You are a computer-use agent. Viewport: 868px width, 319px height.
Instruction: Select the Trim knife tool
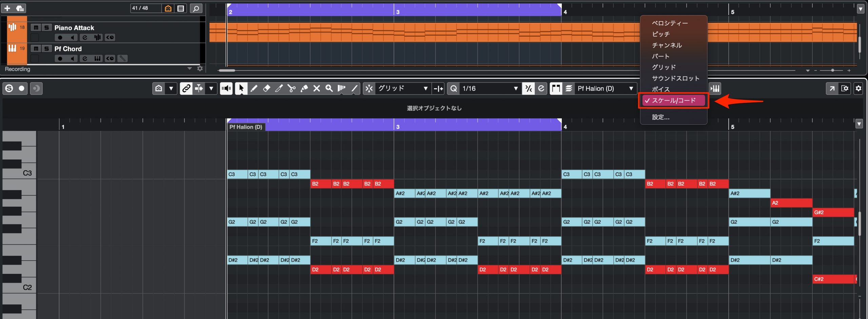[279, 89]
